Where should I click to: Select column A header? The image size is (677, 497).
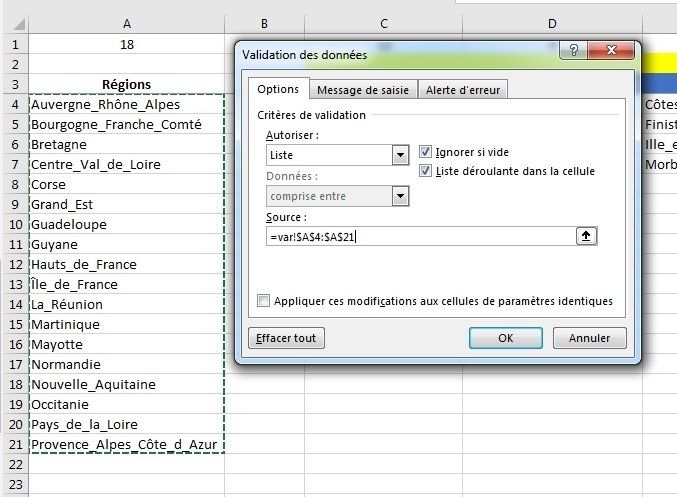pos(127,23)
